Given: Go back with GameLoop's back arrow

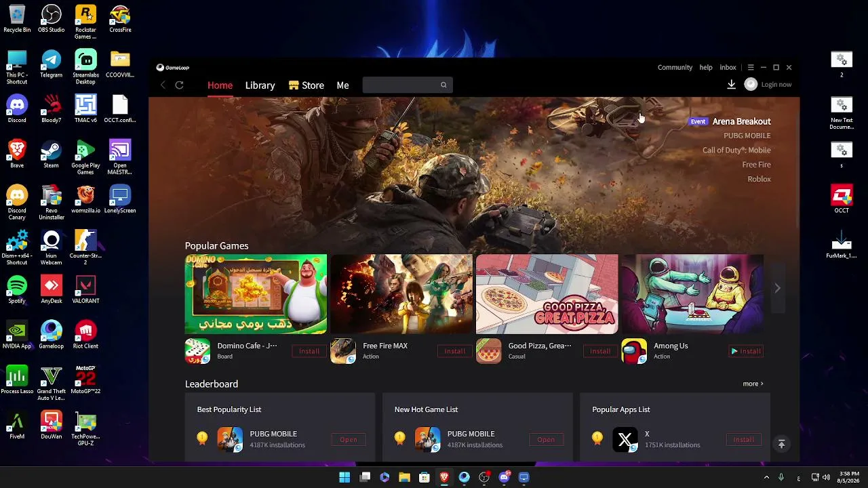Looking at the screenshot, I should pos(163,85).
